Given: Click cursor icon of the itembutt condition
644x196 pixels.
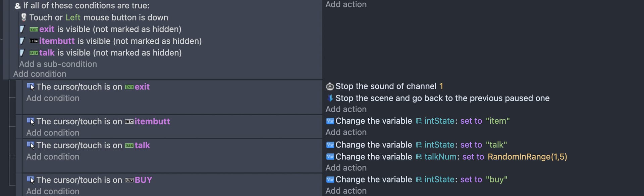Looking at the screenshot, I should click(31, 121).
